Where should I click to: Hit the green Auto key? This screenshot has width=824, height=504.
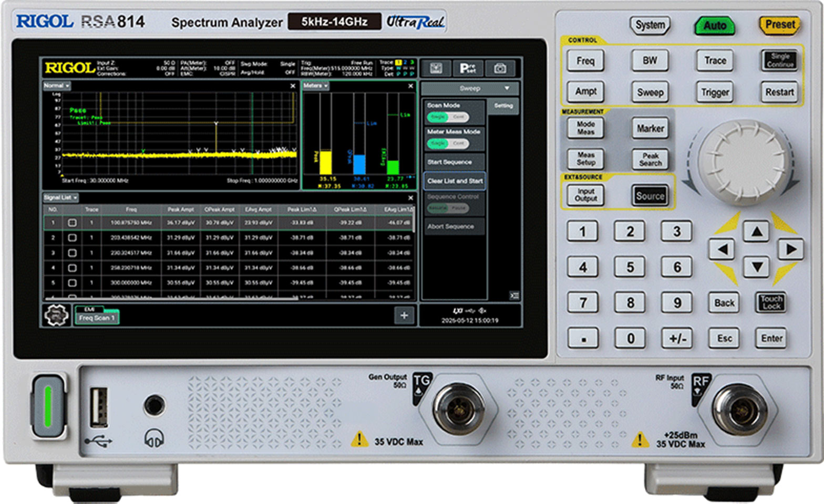[715, 25]
